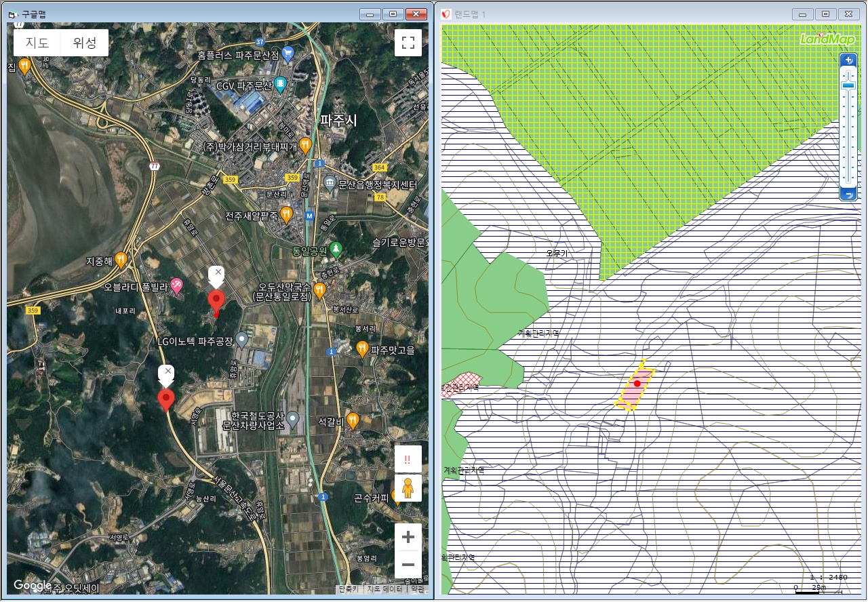Screen dimensions: 868x602
Task: Click 문산읍행정복지센터 government building icon
Action: pos(330,183)
